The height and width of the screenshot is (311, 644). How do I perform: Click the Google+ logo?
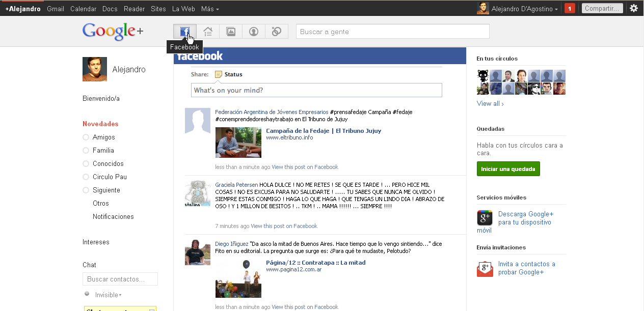pyautogui.click(x=113, y=32)
